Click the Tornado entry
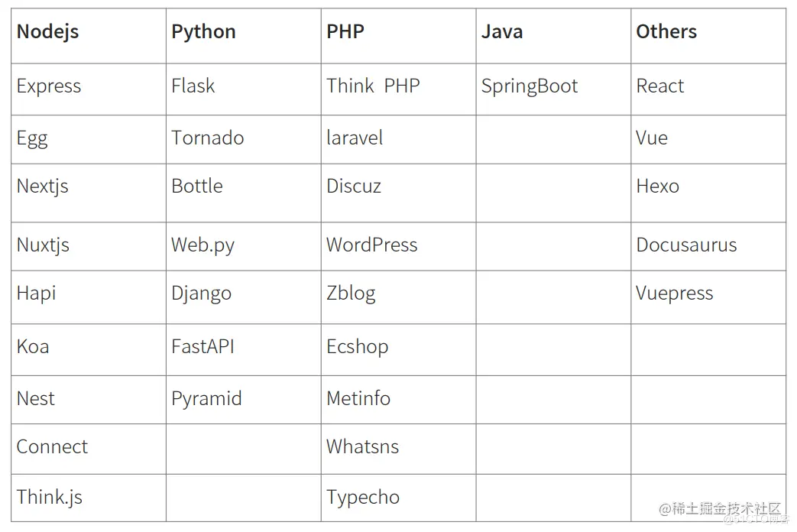The image size is (797, 532). (x=207, y=138)
